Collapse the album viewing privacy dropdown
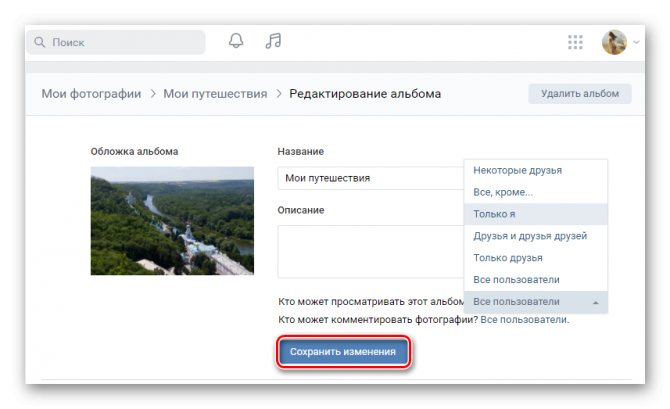The width and height of the screenshot is (670, 409). pos(535,302)
